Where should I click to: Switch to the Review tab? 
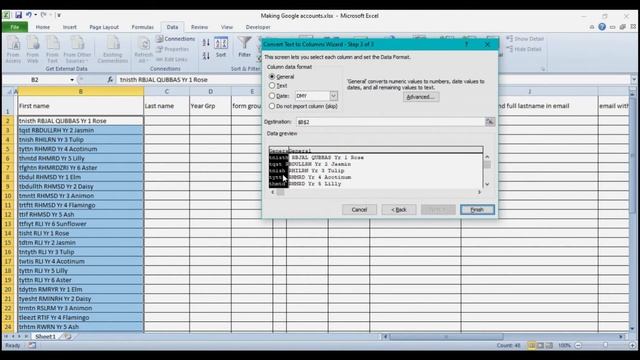(x=199, y=27)
